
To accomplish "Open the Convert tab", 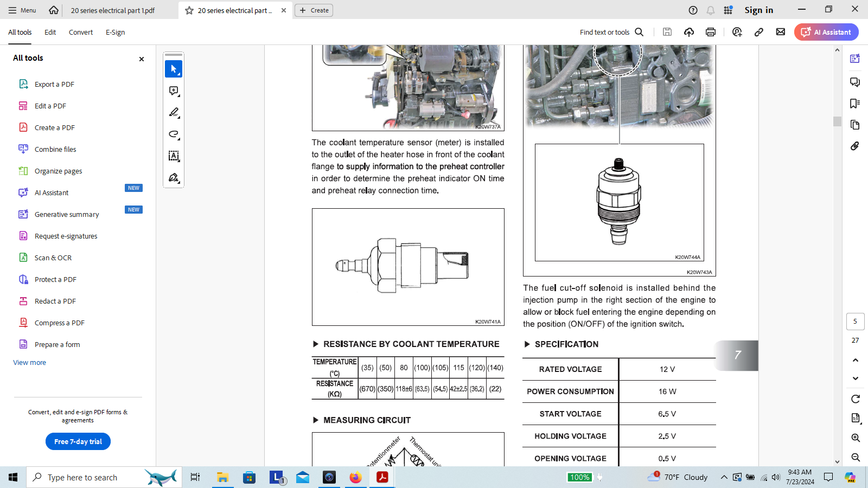I will (x=81, y=32).
